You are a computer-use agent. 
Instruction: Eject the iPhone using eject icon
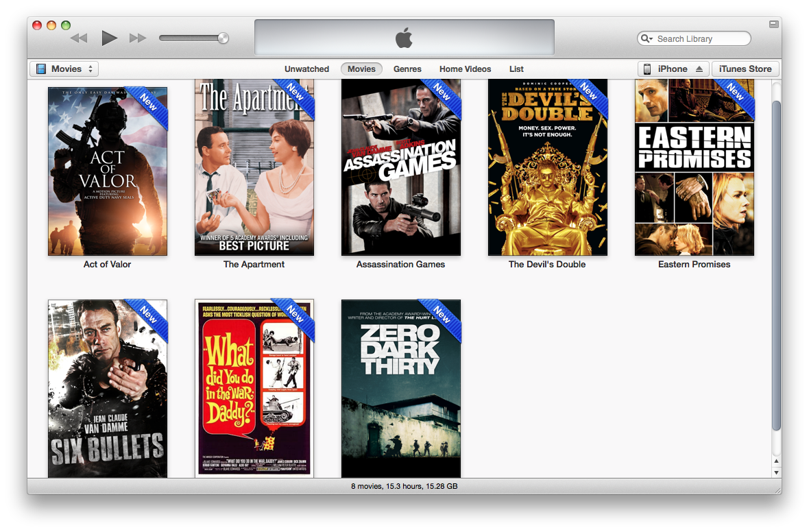pos(699,69)
